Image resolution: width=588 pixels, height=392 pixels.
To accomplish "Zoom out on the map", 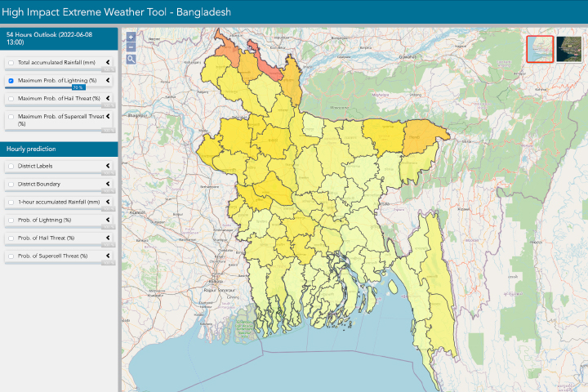I will click(131, 48).
